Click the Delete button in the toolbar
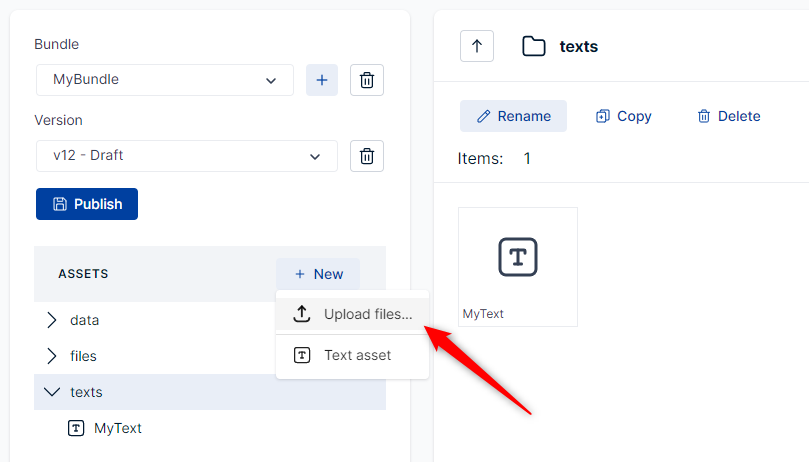 728,116
